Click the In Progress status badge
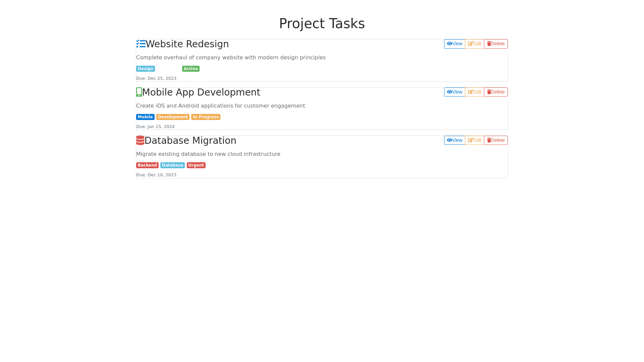Viewport: 644px width, 362px height. (x=206, y=117)
